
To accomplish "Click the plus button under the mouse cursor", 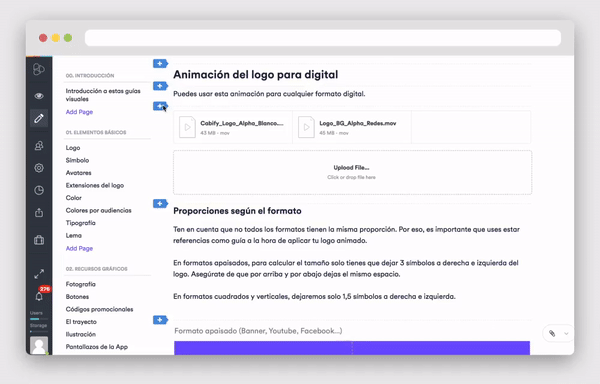I will coord(160,106).
